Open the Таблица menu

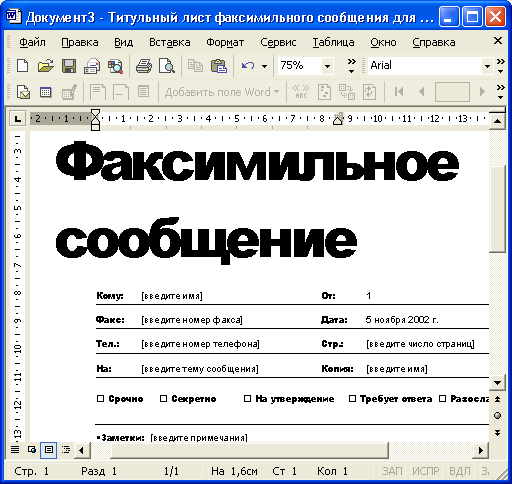[333, 42]
